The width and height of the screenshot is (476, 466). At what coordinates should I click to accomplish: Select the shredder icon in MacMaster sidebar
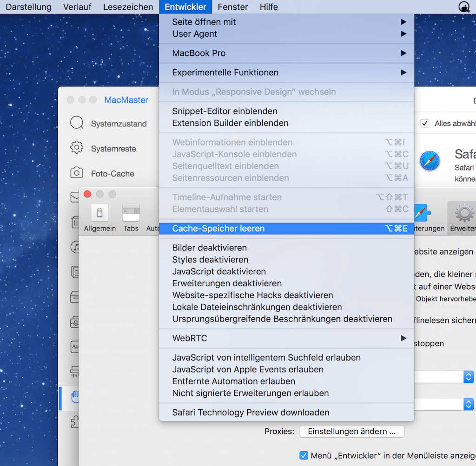pyautogui.click(x=75, y=371)
